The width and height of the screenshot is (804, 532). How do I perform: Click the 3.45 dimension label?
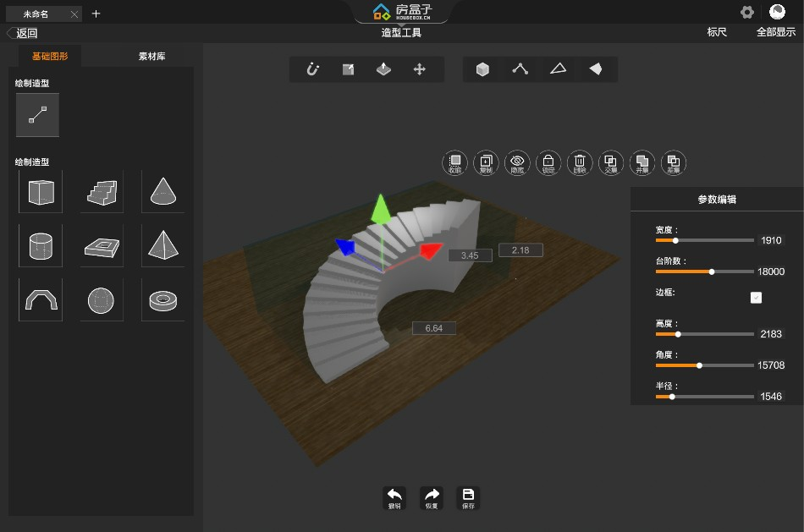coord(470,255)
